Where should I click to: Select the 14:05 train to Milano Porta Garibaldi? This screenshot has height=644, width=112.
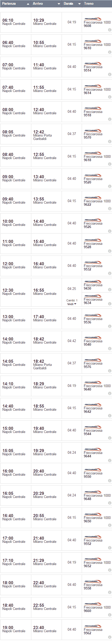point(56,363)
